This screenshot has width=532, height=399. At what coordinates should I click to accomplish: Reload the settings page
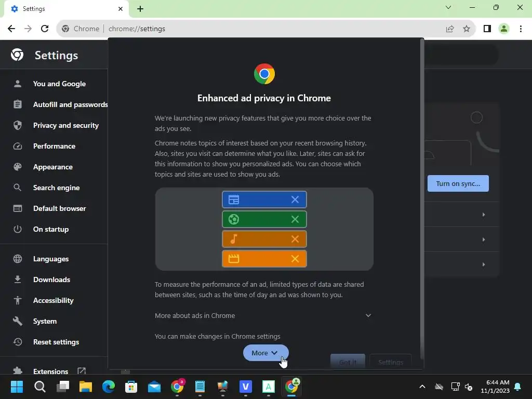click(x=45, y=29)
